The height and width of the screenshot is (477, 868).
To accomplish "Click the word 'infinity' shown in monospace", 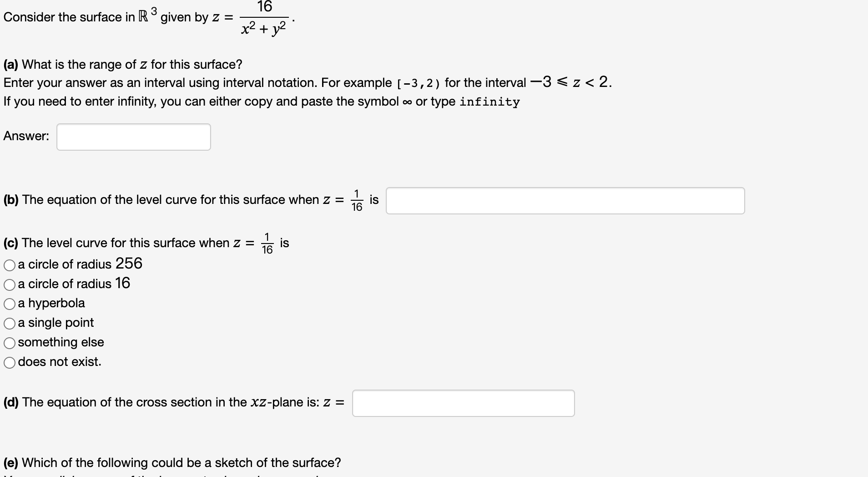I will click(x=489, y=102).
